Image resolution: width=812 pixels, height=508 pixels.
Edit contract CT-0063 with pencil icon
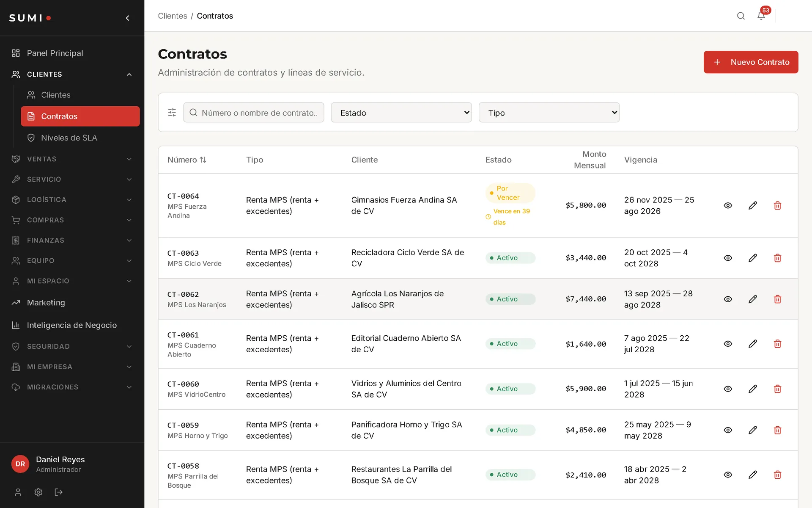752,258
